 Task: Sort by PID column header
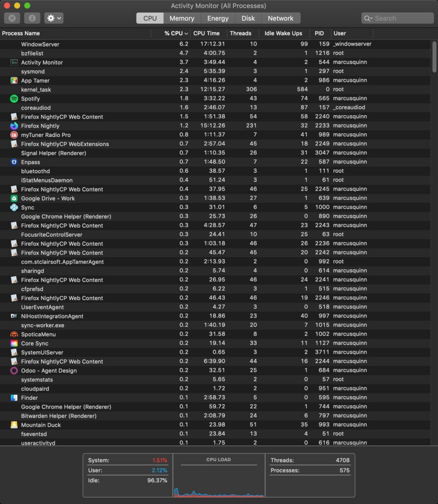point(320,33)
